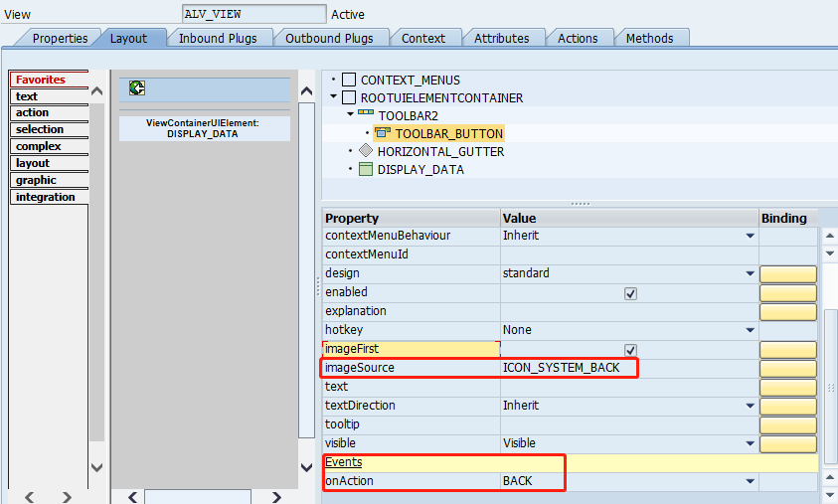Open the Methods tab
838x504 pixels.
coord(649,39)
